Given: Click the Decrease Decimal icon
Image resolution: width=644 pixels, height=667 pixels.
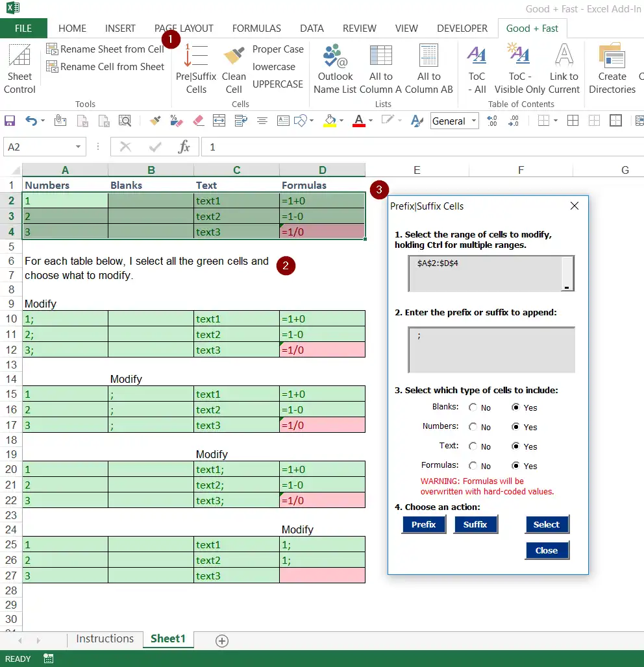Looking at the screenshot, I should 514,121.
